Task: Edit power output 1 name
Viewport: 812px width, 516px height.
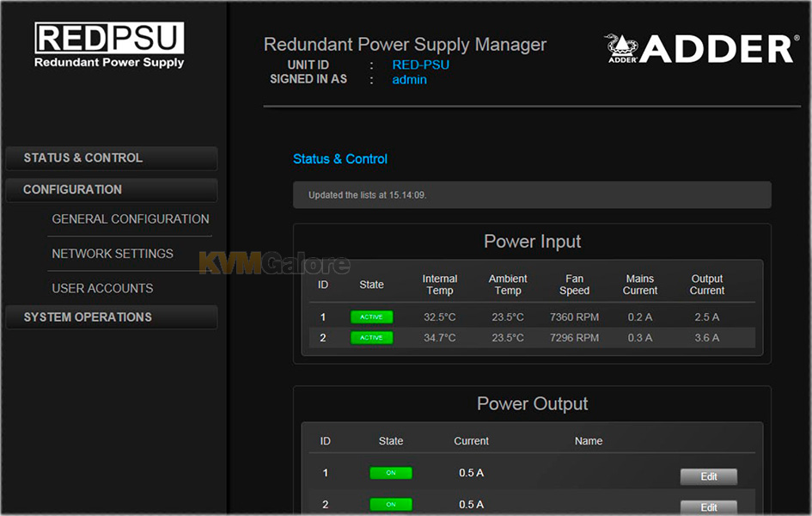Action: click(x=708, y=476)
